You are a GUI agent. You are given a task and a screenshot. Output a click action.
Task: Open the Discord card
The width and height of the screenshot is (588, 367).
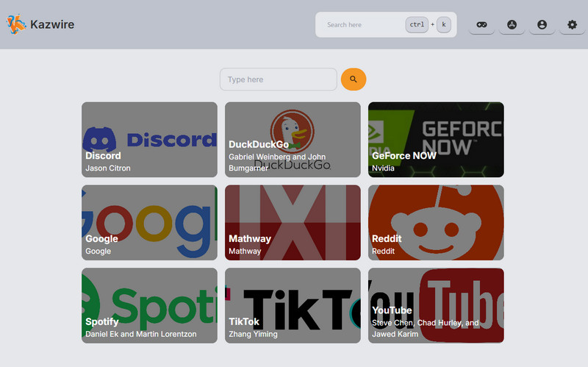150,140
